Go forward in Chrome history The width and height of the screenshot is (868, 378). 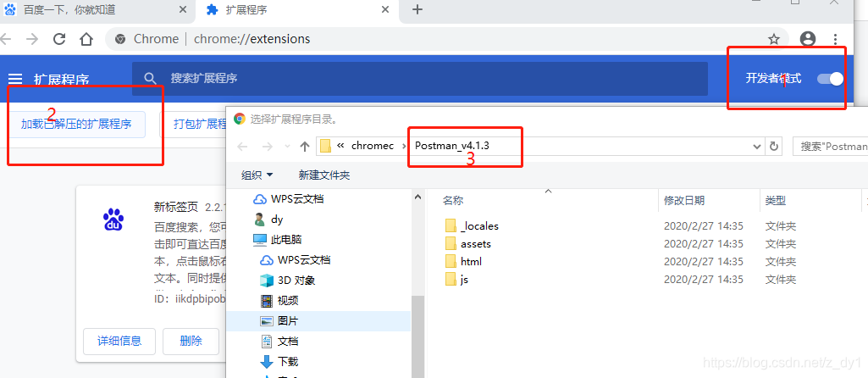32,39
